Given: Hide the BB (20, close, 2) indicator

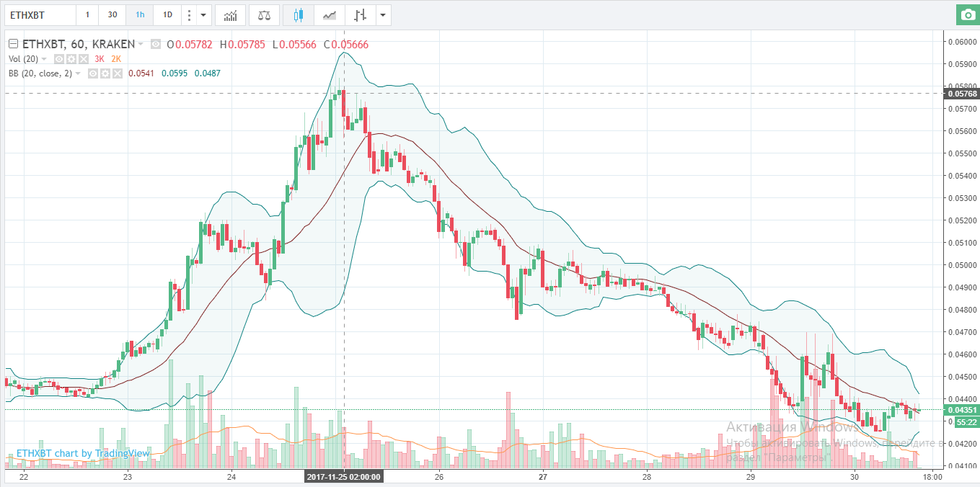Looking at the screenshot, I should pos(93,73).
